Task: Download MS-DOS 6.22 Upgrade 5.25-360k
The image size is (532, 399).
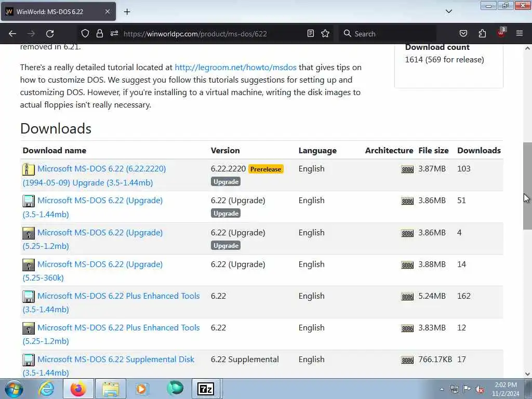Action: [92, 271]
